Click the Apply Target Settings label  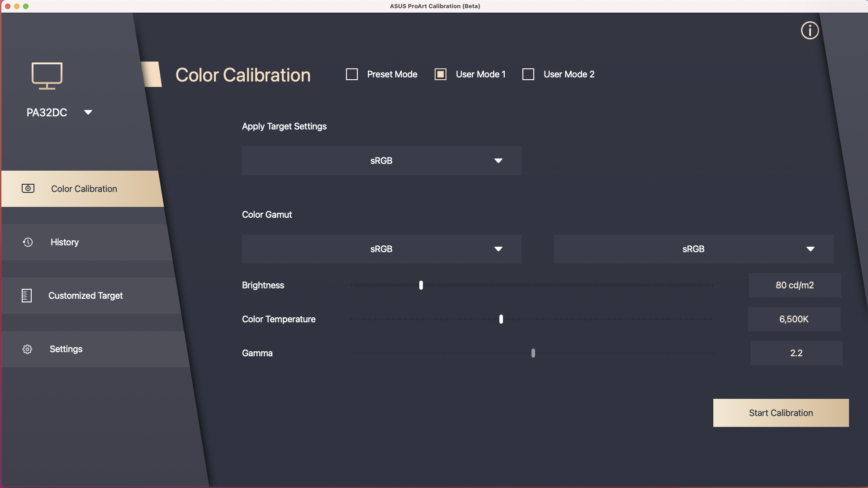(284, 126)
